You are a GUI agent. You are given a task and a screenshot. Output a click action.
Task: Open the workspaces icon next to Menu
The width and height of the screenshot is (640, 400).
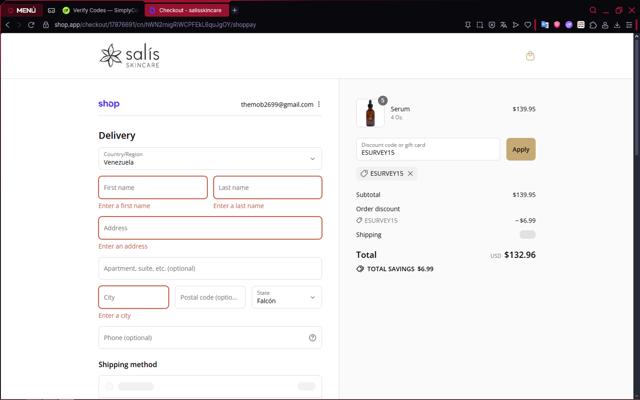51,10
